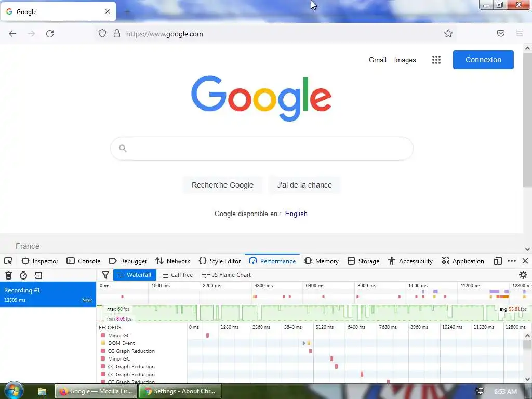Open the Images link
This screenshot has width=532, height=399.
pyautogui.click(x=405, y=60)
